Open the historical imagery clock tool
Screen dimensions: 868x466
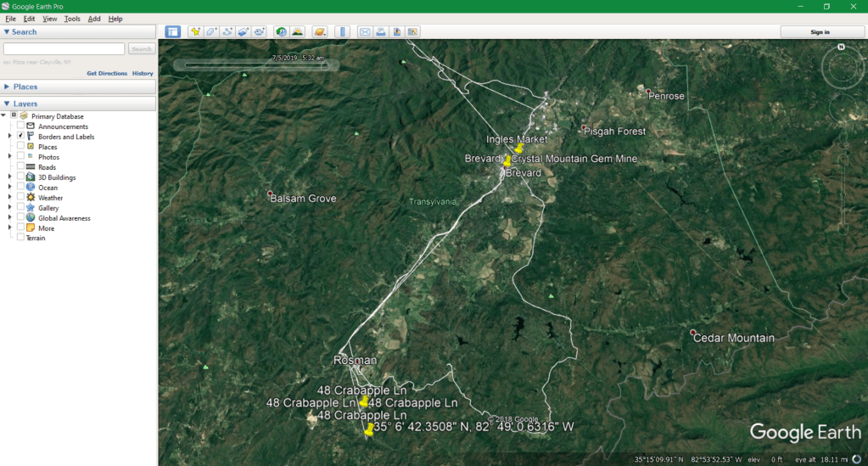click(281, 32)
